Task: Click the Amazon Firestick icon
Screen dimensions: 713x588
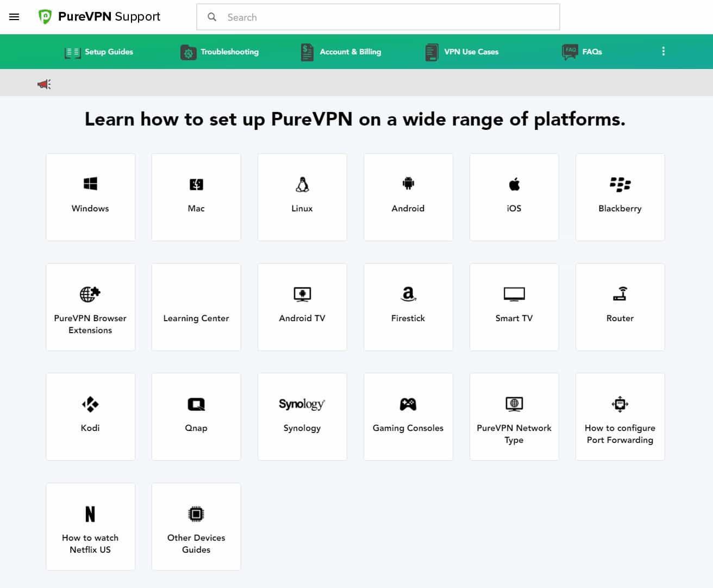Action: click(x=408, y=294)
